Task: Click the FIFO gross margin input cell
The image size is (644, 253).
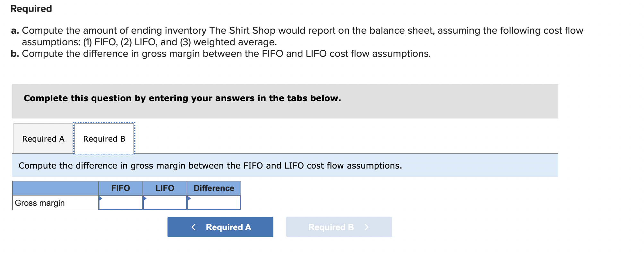Action: pos(122,203)
